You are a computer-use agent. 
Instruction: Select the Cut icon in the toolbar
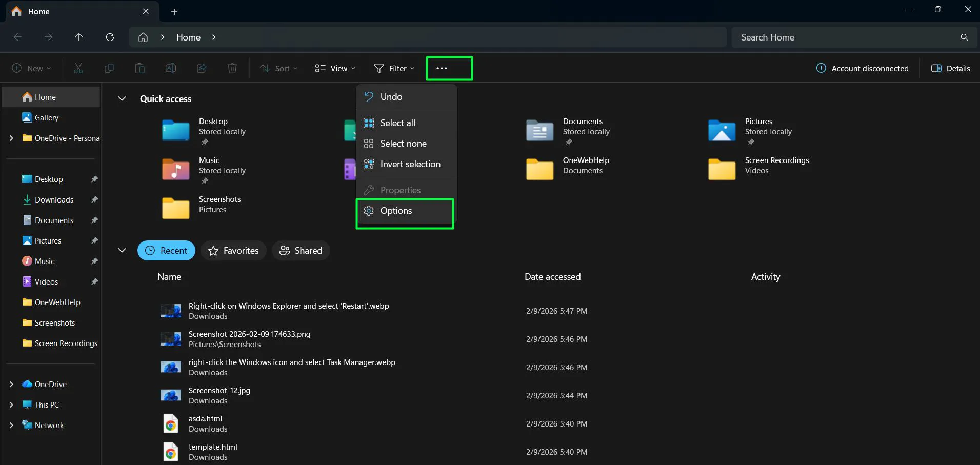(x=78, y=68)
